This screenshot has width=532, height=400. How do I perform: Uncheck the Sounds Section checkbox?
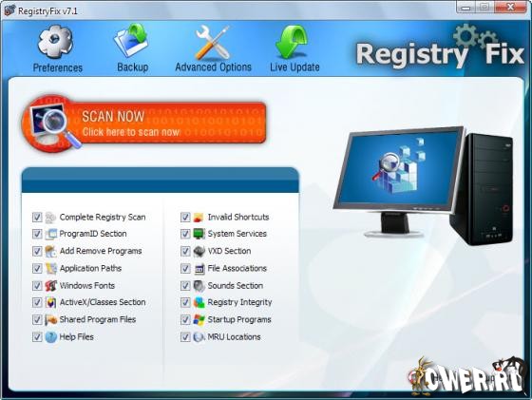click(x=185, y=286)
